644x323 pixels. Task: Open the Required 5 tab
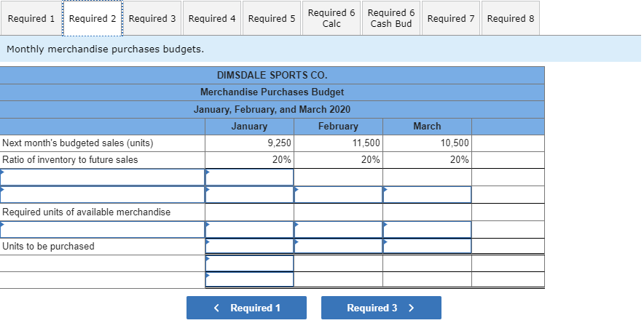272,18
